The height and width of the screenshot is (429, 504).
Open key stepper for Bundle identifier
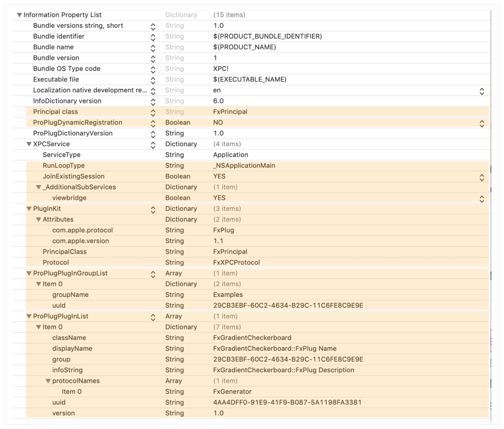point(153,37)
